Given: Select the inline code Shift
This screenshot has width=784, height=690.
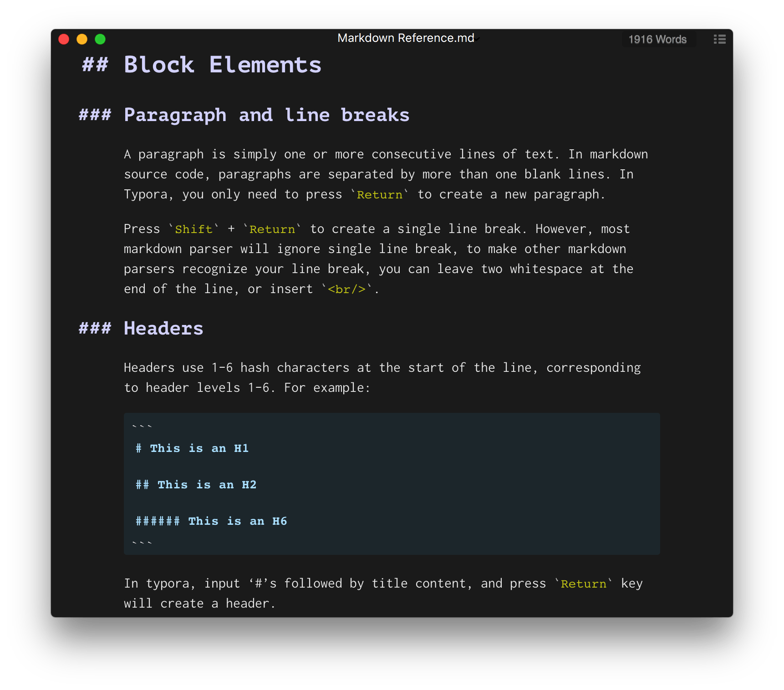Looking at the screenshot, I should [x=193, y=229].
